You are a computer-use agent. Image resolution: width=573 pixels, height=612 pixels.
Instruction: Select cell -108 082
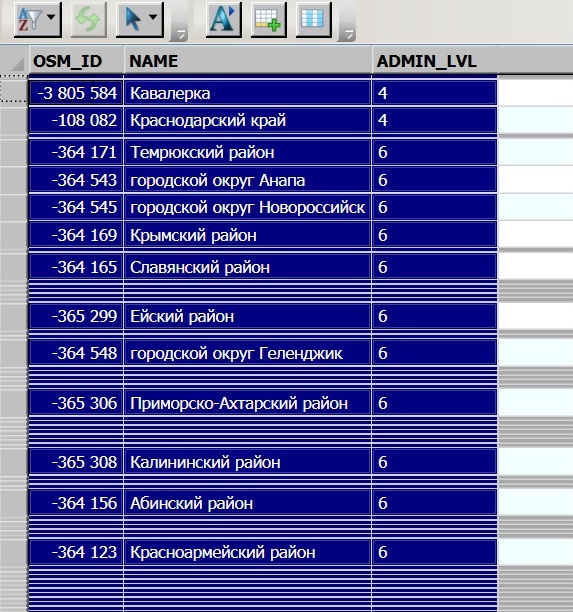[x=77, y=120]
